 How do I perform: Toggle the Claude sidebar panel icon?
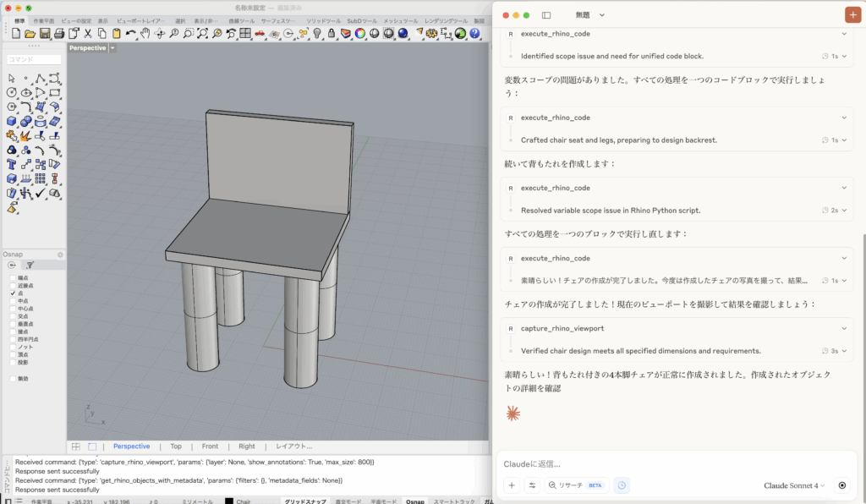(546, 15)
